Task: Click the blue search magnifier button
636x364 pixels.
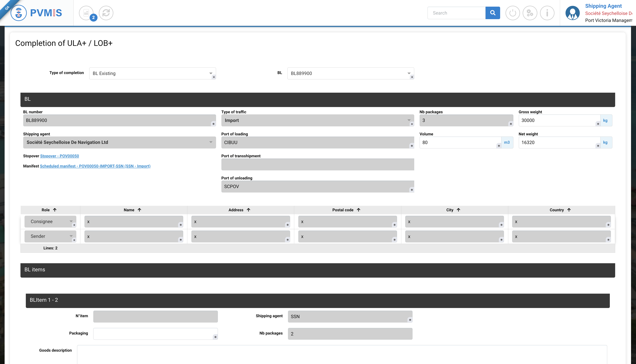Action: click(x=492, y=13)
